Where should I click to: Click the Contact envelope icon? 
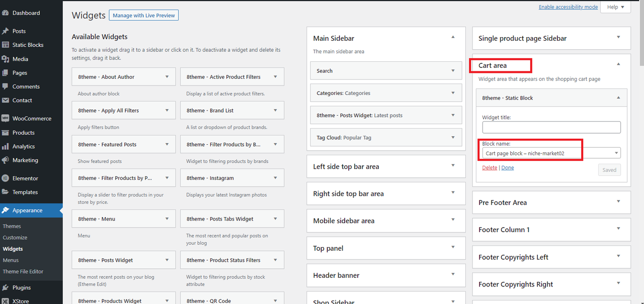point(5,100)
